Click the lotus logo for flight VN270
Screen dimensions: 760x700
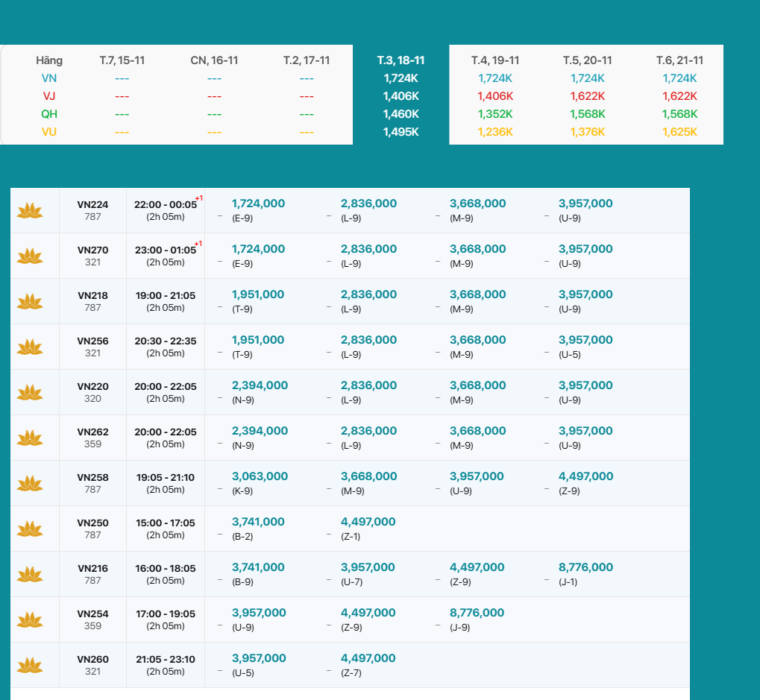coord(30,256)
